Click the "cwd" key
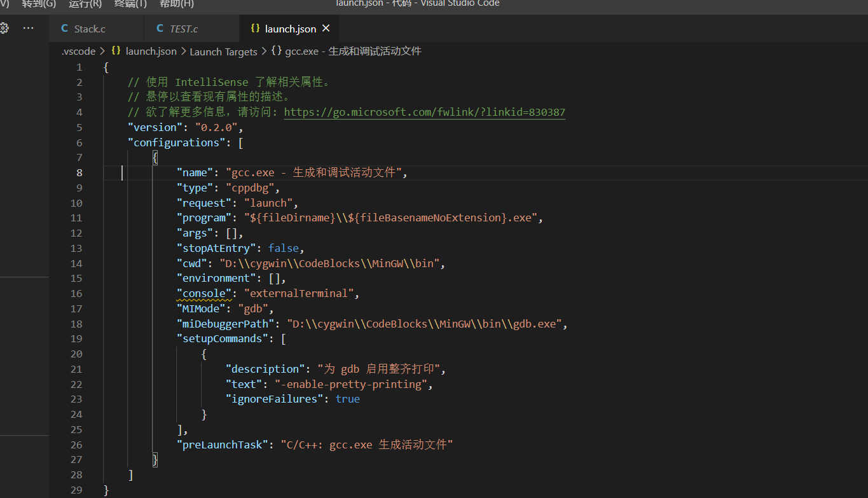This screenshot has height=498, width=868. tap(191, 263)
